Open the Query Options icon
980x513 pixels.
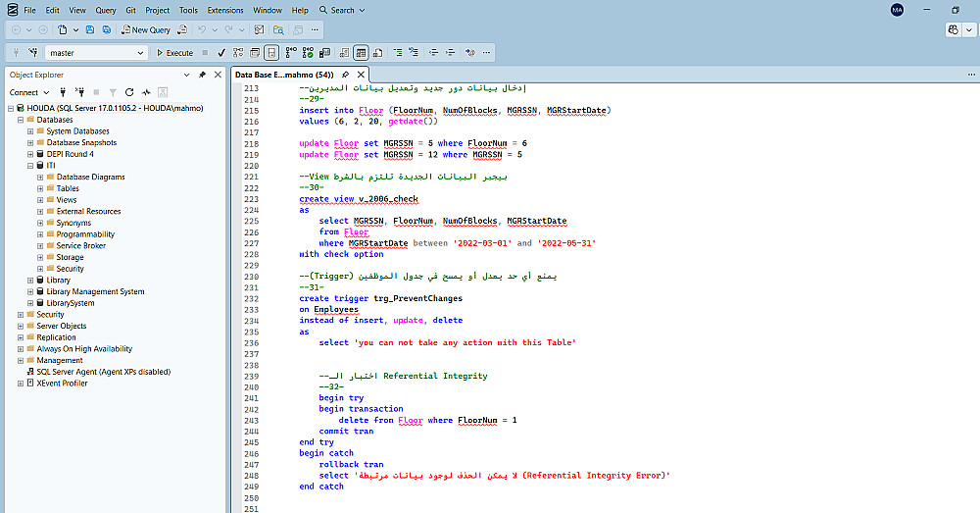point(255,53)
